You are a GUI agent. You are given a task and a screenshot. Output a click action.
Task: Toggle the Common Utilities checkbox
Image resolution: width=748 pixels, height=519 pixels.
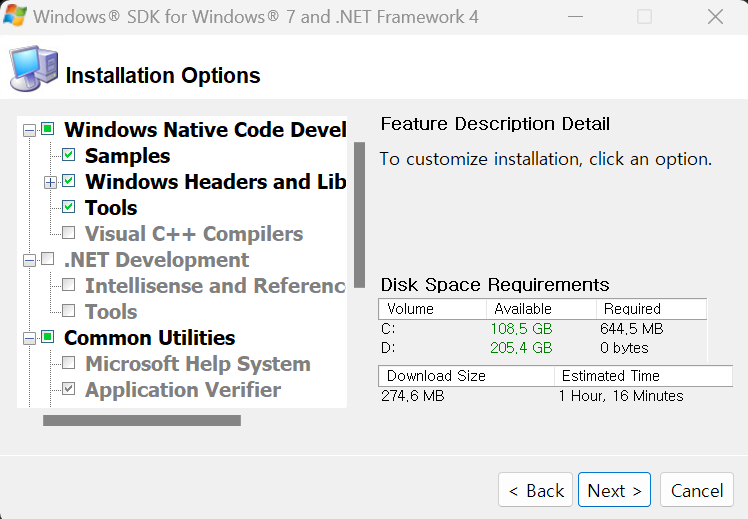[x=48, y=337]
